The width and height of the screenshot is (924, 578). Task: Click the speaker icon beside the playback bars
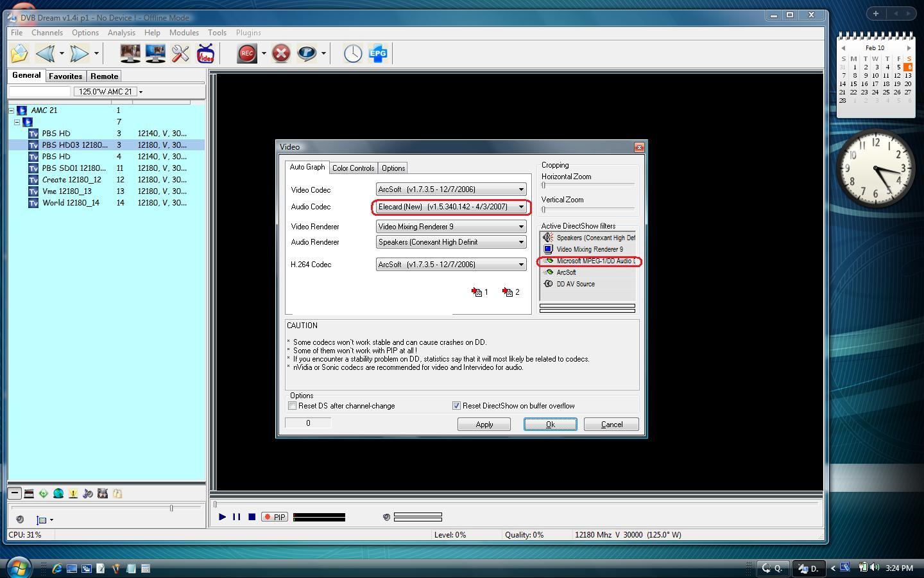click(x=386, y=517)
